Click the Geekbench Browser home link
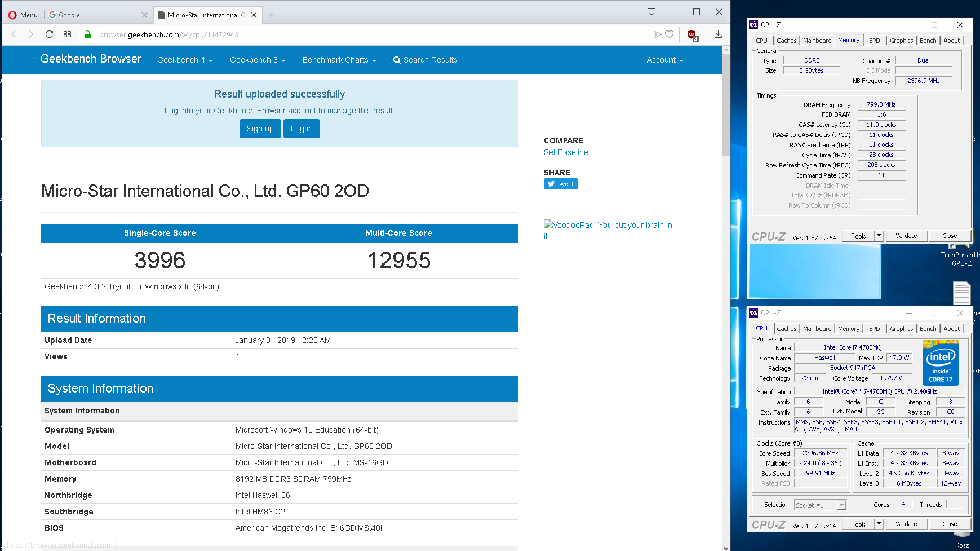980x551 pixels. click(x=91, y=59)
